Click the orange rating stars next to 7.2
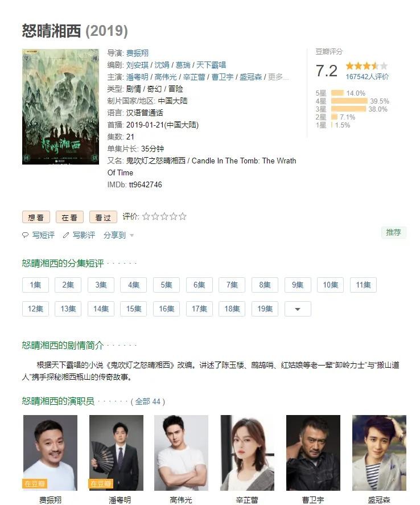 click(x=367, y=67)
